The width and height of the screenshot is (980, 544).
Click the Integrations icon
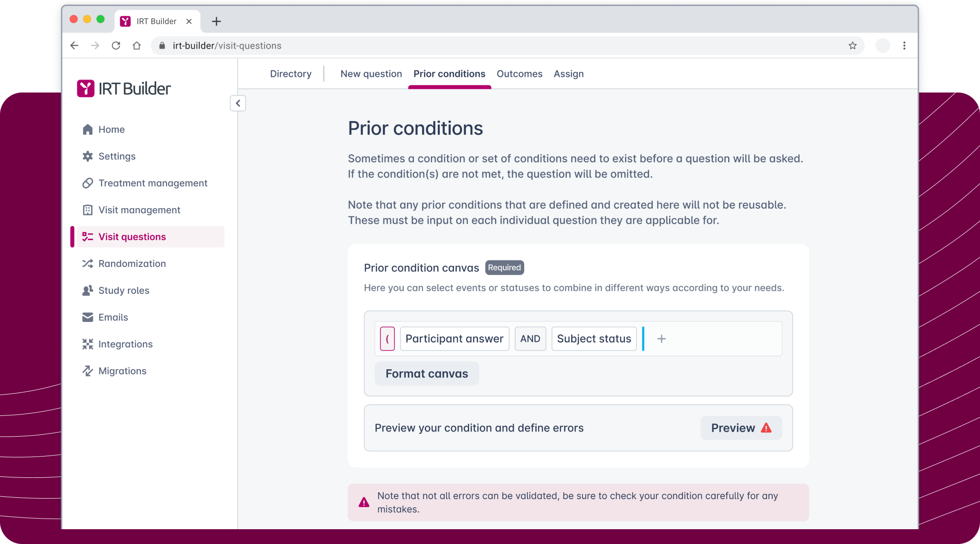(x=87, y=344)
